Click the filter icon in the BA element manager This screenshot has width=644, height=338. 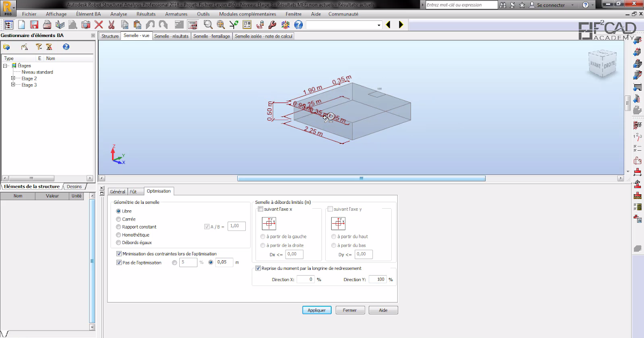click(38, 48)
